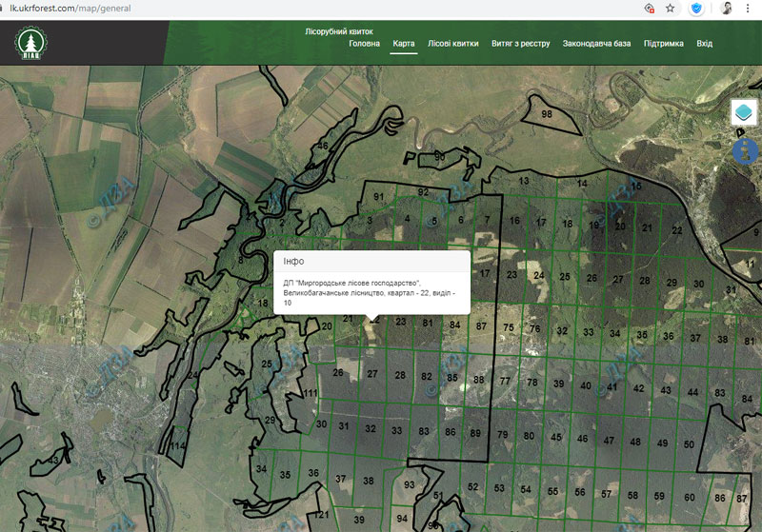Viewport: 762px width, 532px height.
Task: Go to the Головна page
Action: click(365, 44)
